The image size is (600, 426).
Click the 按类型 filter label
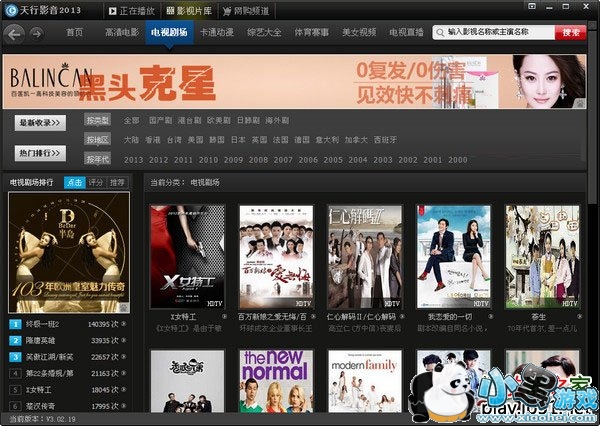[x=98, y=120]
